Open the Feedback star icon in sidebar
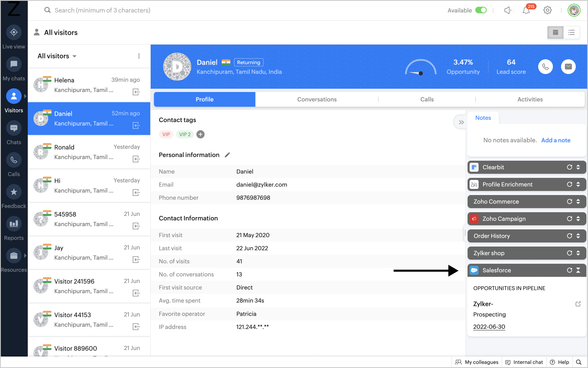Screen dimensions: 588x368 click(x=14, y=192)
